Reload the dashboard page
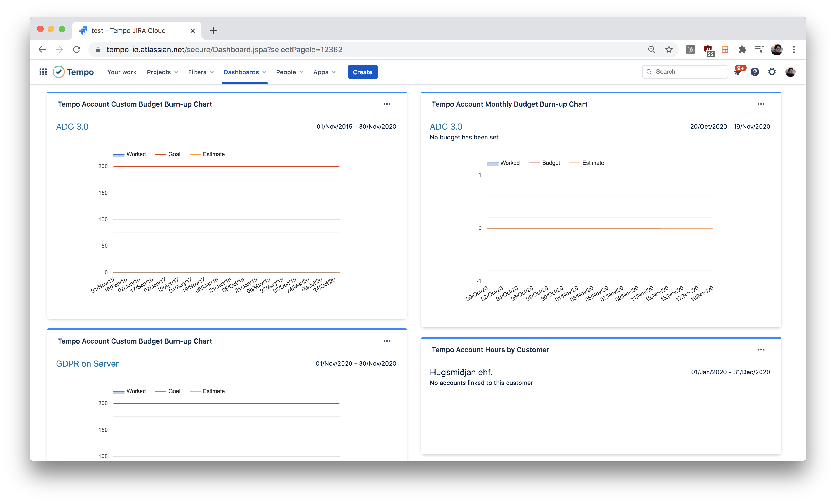The height and width of the screenshot is (504, 836). tap(77, 50)
